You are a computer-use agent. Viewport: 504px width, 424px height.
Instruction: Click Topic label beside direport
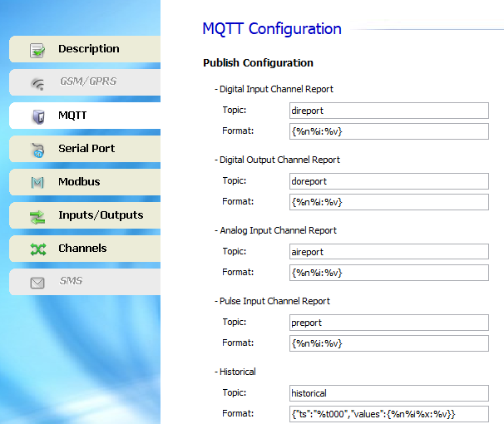235,111
